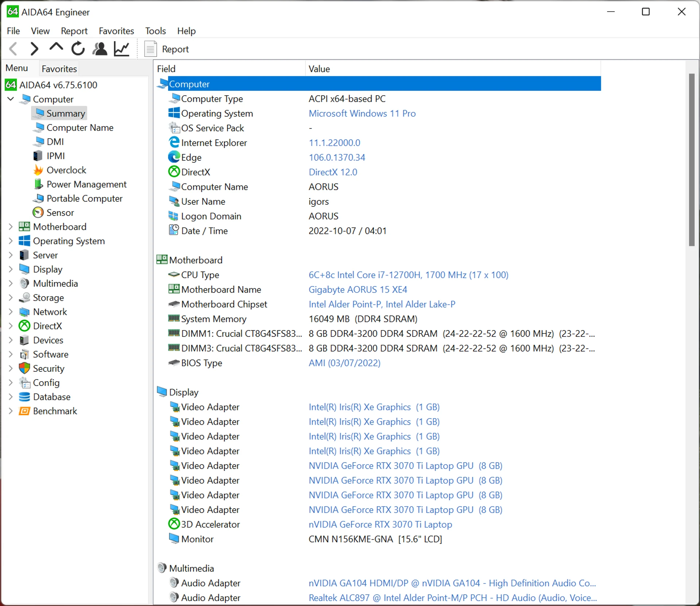Open the File menu
Viewport: 700px width, 606px height.
pyautogui.click(x=13, y=31)
